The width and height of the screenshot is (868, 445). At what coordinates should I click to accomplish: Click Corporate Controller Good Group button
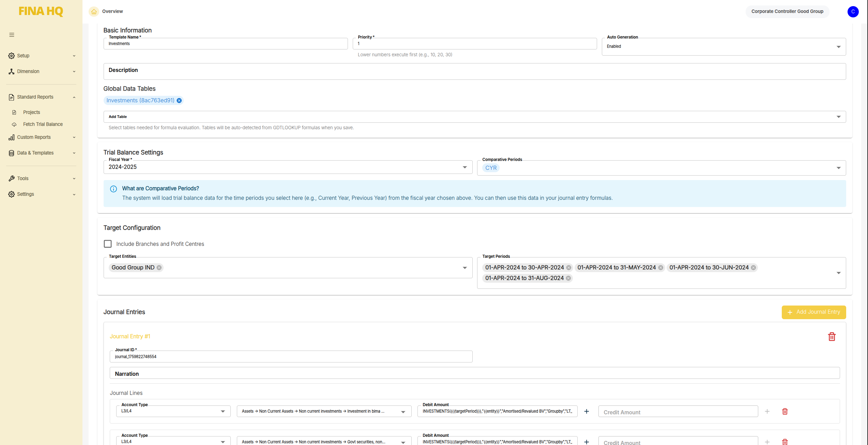coord(787,12)
